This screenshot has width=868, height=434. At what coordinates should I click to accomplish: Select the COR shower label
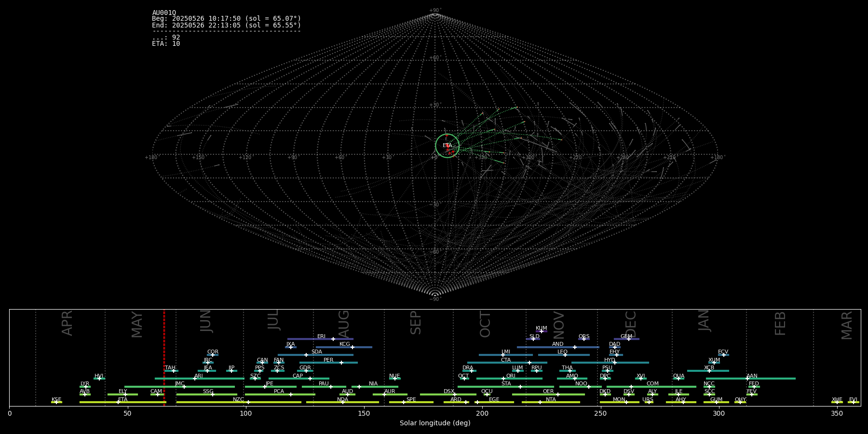pos(213,352)
